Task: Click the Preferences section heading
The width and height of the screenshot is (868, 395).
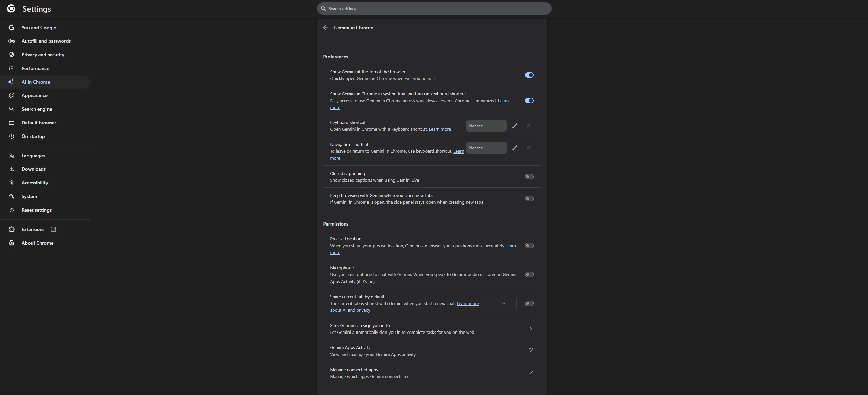Action: point(336,57)
